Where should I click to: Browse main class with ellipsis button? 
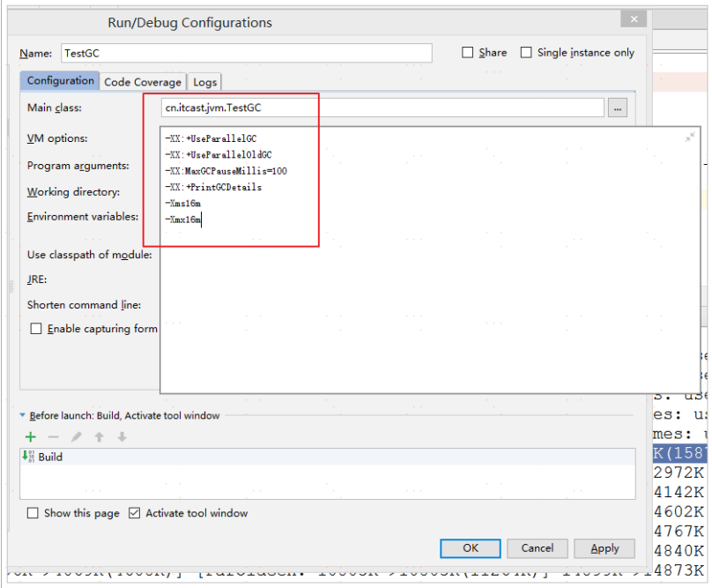coord(618,108)
